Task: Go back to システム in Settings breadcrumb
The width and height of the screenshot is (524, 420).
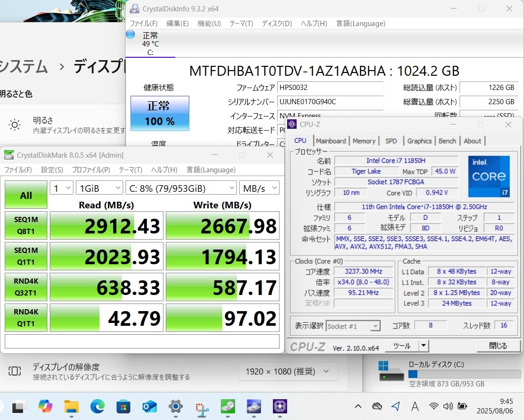Action: click(23, 66)
